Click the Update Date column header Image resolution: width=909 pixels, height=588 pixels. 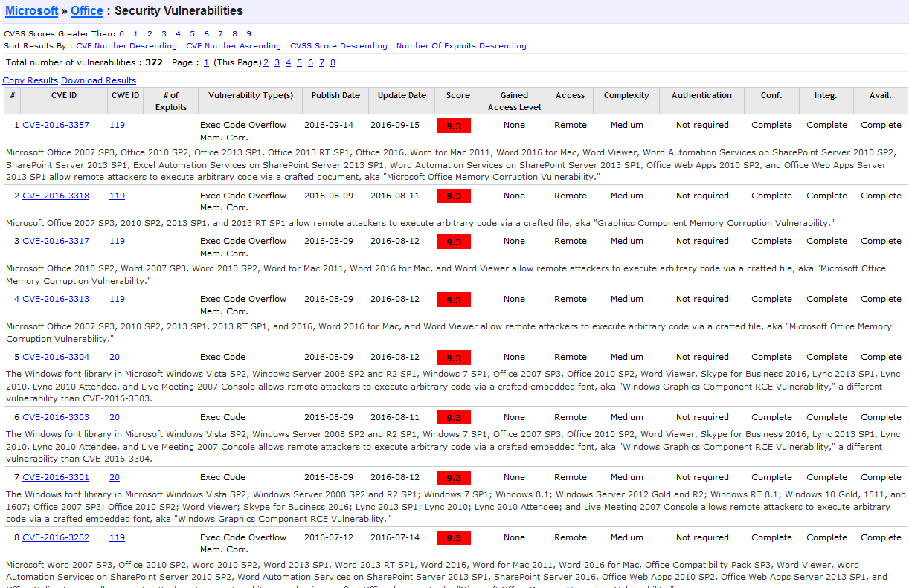click(x=402, y=101)
